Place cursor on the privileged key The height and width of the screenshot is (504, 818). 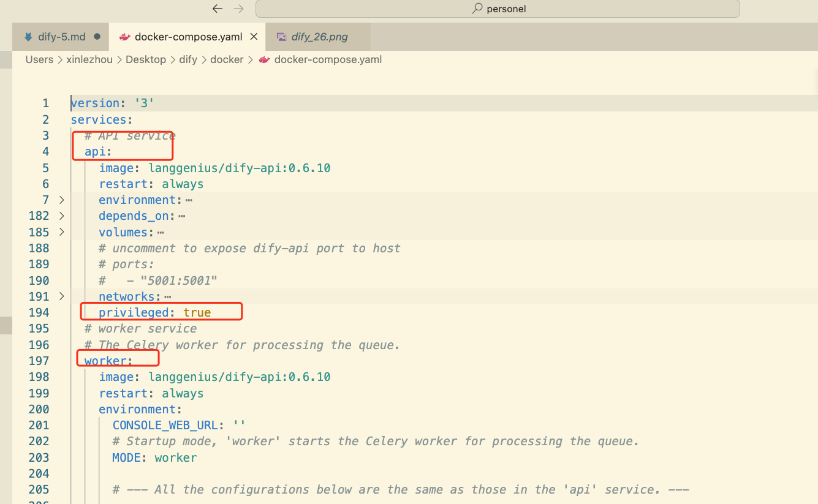(134, 312)
